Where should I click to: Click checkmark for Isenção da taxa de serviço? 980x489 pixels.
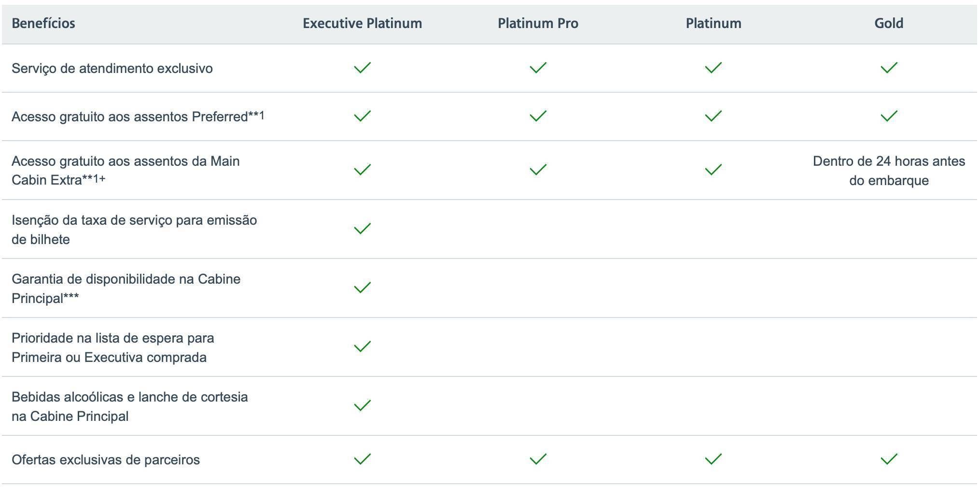[x=362, y=229]
